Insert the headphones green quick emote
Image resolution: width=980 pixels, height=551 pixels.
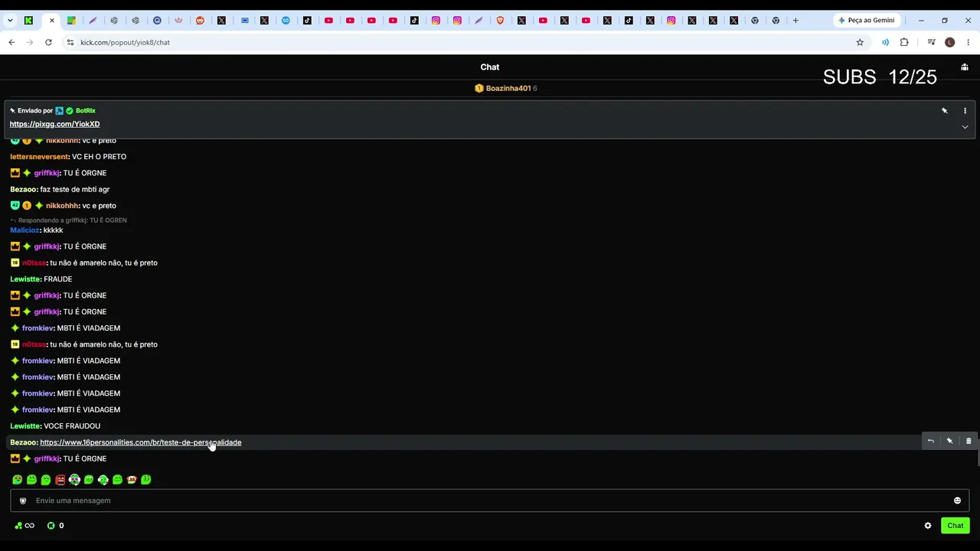click(103, 480)
